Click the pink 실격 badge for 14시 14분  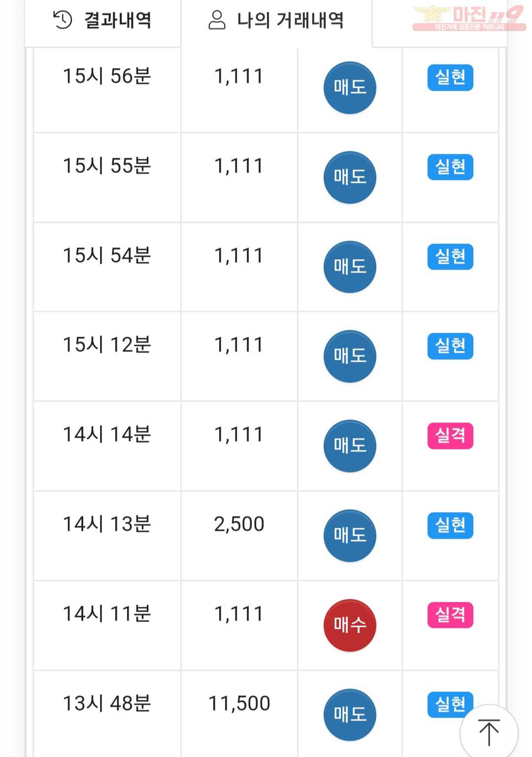click(x=450, y=436)
